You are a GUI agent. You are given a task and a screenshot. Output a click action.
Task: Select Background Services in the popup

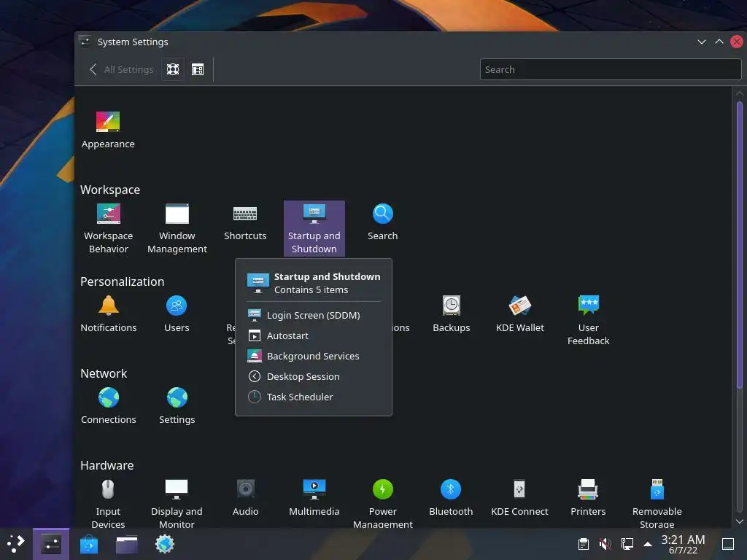pos(314,356)
